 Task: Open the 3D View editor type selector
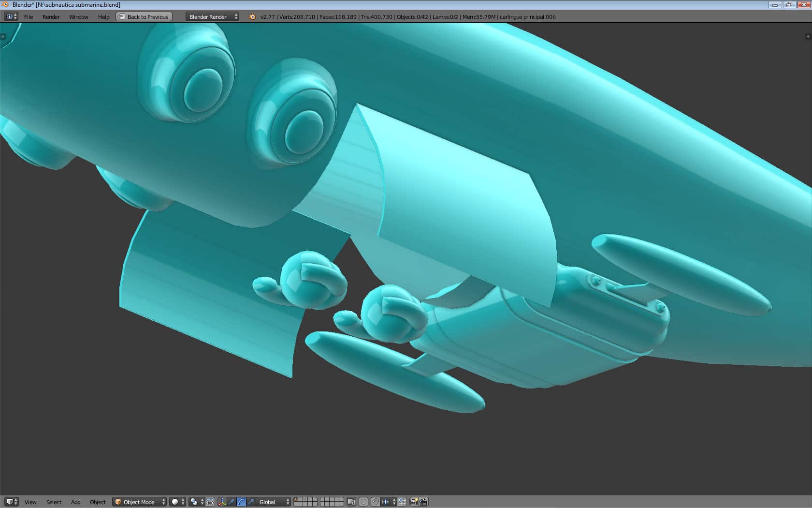click(x=12, y=502)
